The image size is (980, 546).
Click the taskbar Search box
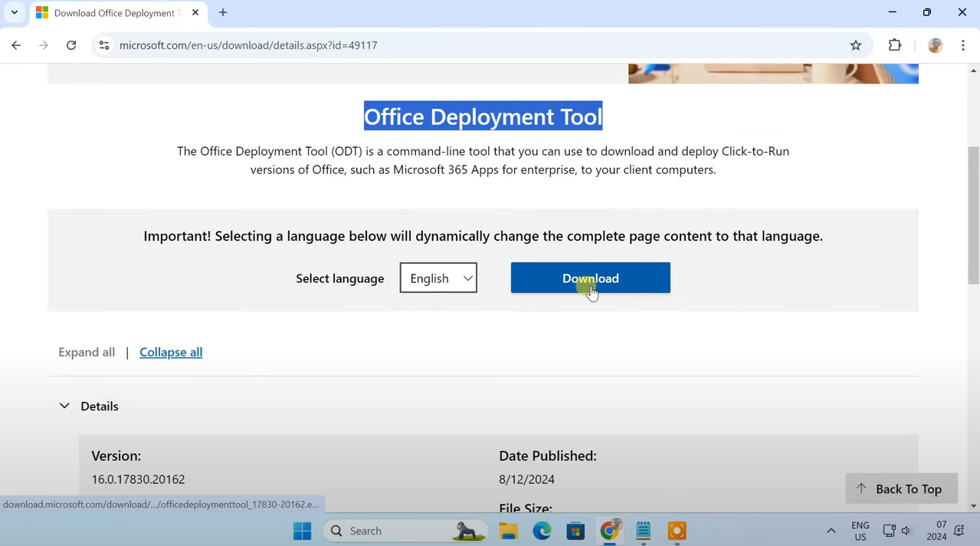(x=407, y=531)
